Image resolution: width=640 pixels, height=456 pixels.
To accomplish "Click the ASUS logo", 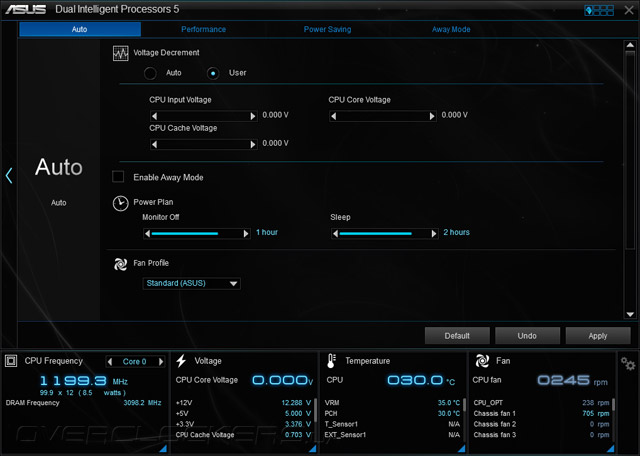I will (x=26, y=9).
